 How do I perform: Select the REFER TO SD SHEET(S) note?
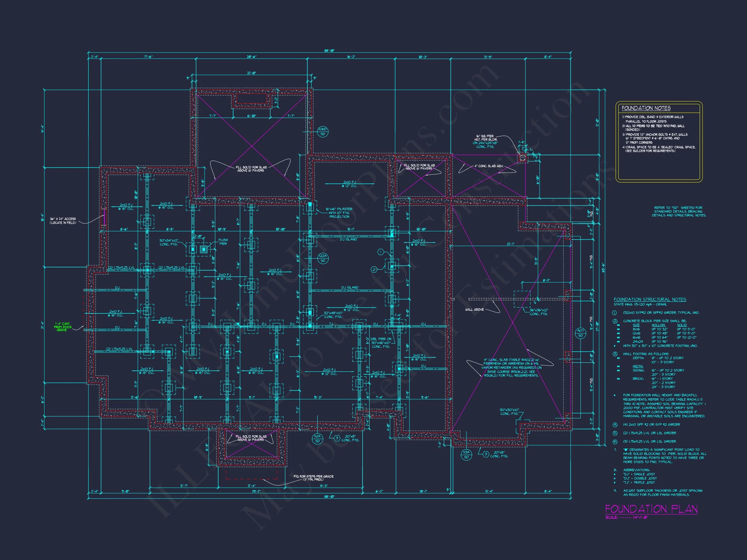(x=679, y=212)
